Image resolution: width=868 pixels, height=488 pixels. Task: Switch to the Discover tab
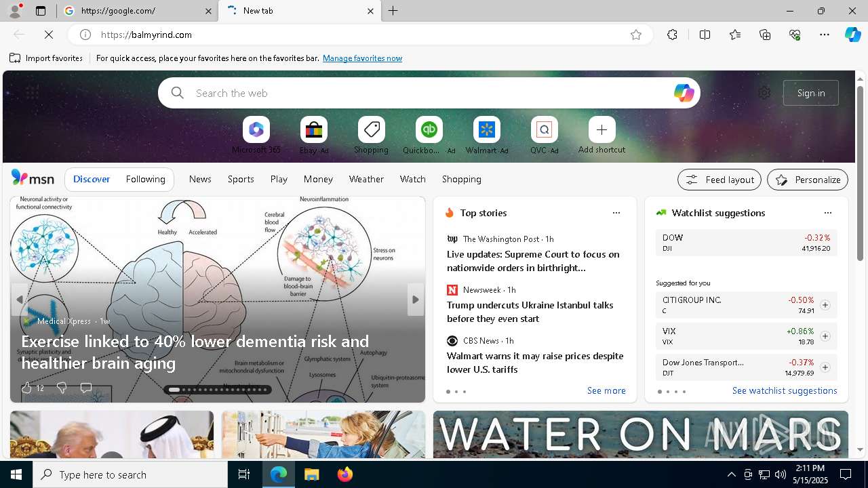tap(92, 179)
